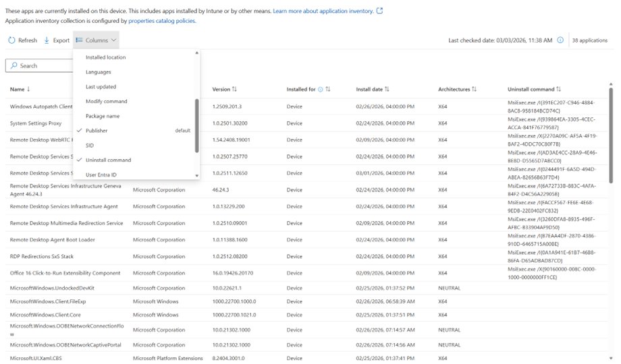Click install date 03/01/2026, 04:00:00 PM cell
This screenshot has width=621, height=364.
[x=385, y=173]
